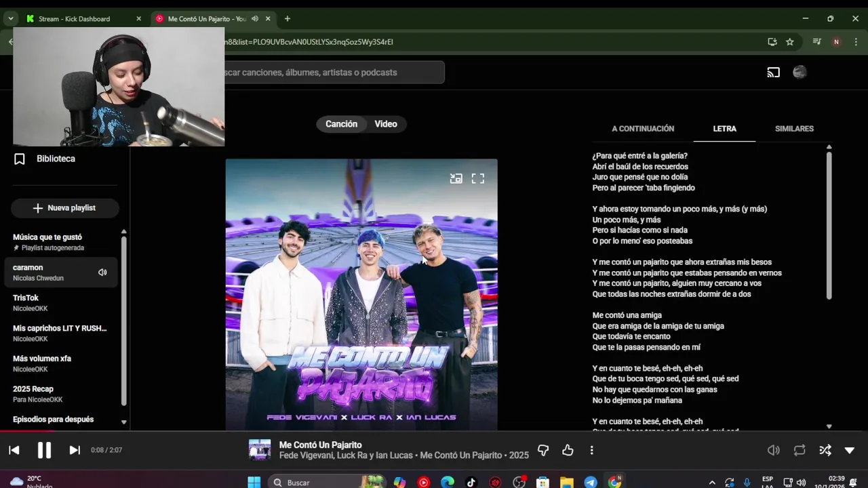Click the Windows taskbar Buscar box
868x488 pixels.
(x=327, y=483)
